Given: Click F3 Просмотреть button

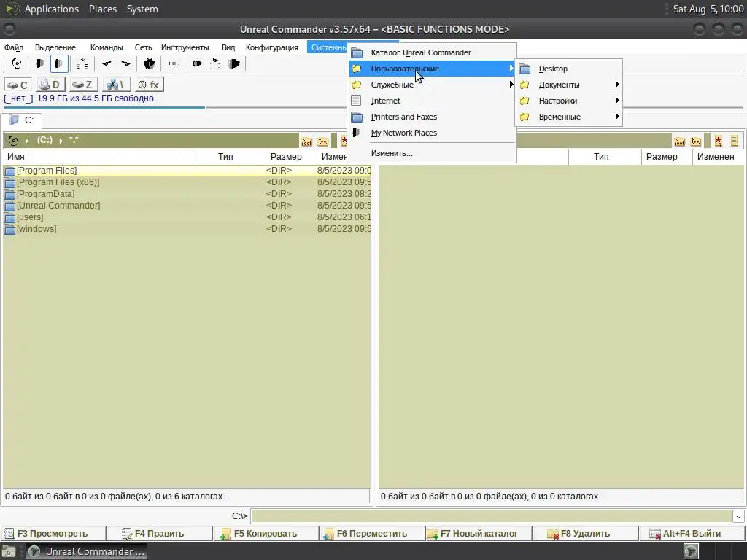Looking at the screenshot, I should [x=53, y=533].
